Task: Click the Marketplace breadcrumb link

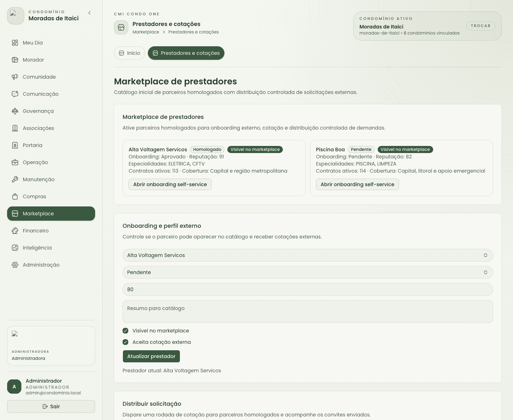Action: point(146,32)
